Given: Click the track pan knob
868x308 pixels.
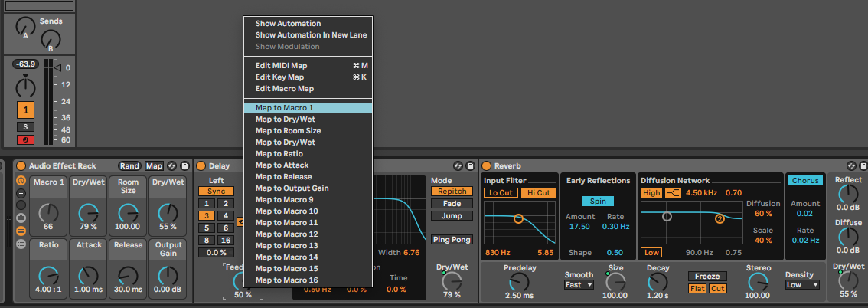Looking at the screenshot, I should pyautogui.click(x=25, y=86).
